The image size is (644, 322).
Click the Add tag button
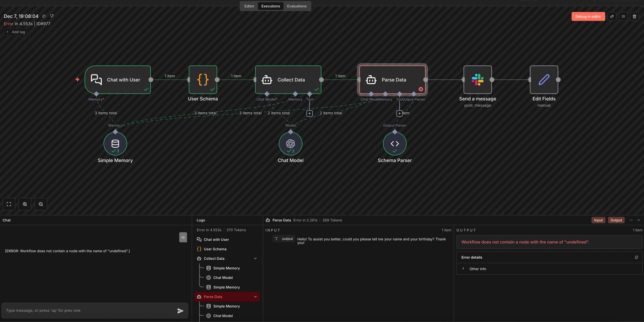coord(15,32)
